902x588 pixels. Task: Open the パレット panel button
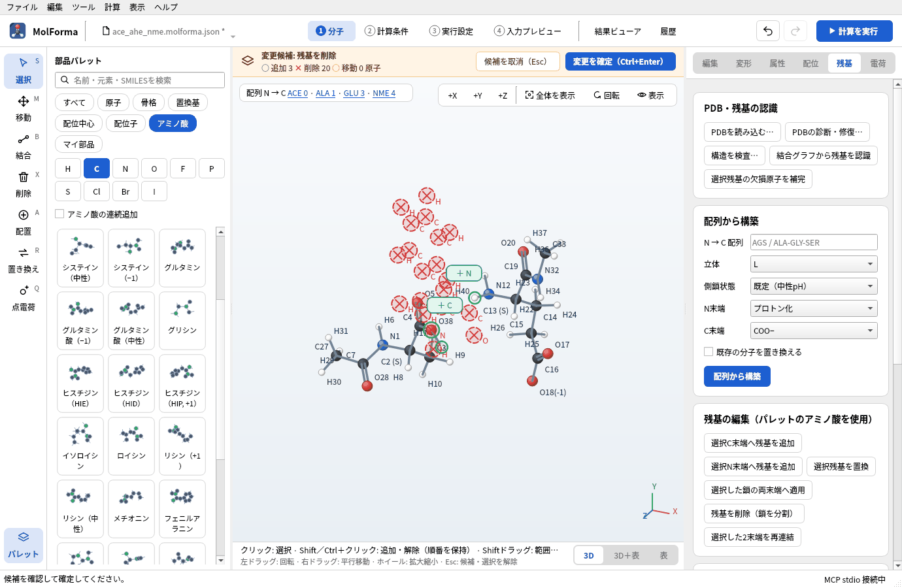pos(24,545)
